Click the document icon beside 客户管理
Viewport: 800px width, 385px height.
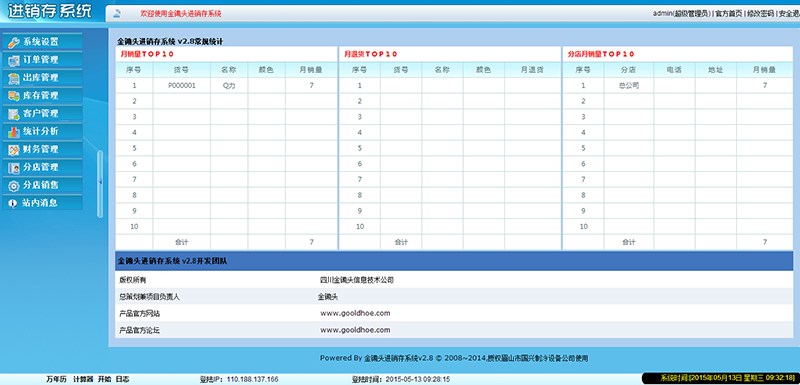tap(14, 114)
